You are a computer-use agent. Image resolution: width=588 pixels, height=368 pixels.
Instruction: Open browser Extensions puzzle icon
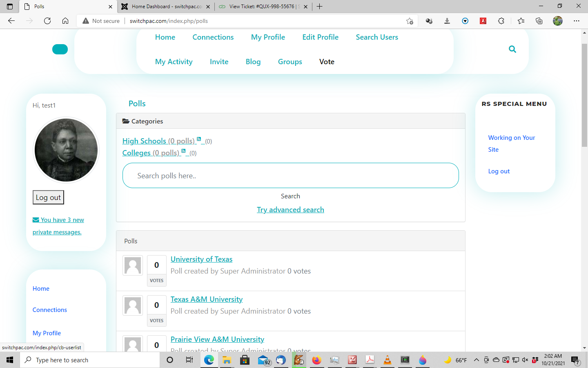pyautogui.click(x=501, y=21)
